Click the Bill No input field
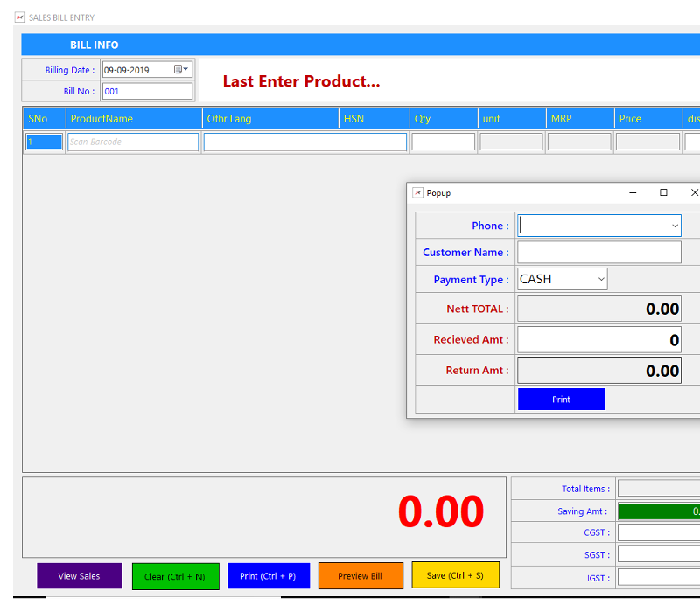This screenshot has width=700, height=612. pyautogui.click(x=147, y=91)
